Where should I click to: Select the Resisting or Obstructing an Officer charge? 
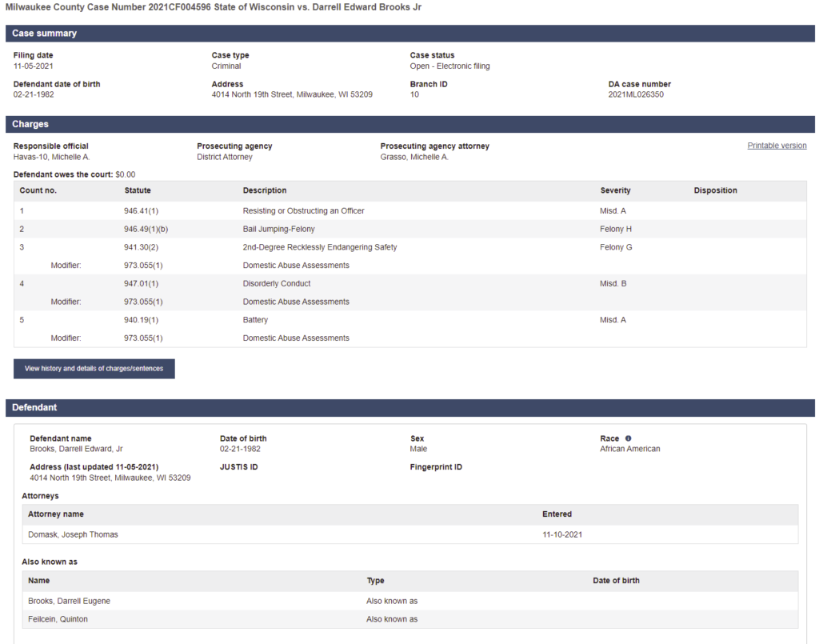[303, 211]
